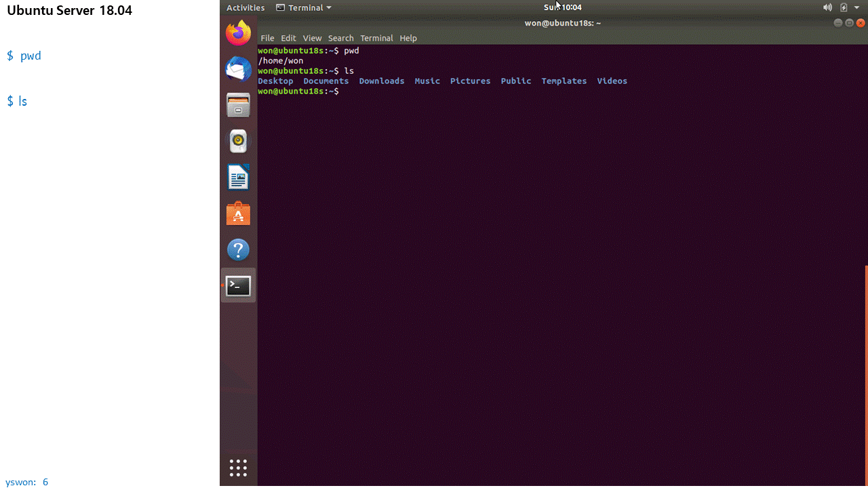The width and height of the screenshot is (868, 488).
Task: Open the clock and calendar panel
Action: [563, 7]
